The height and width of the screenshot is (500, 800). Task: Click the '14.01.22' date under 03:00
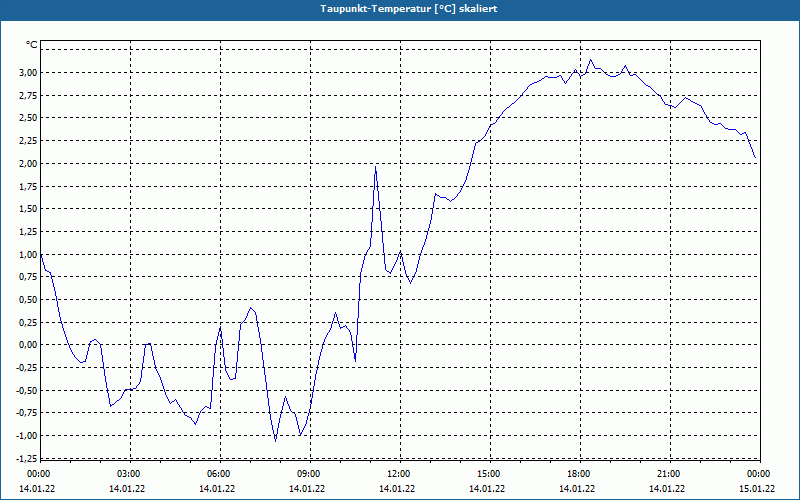[127, 489]
